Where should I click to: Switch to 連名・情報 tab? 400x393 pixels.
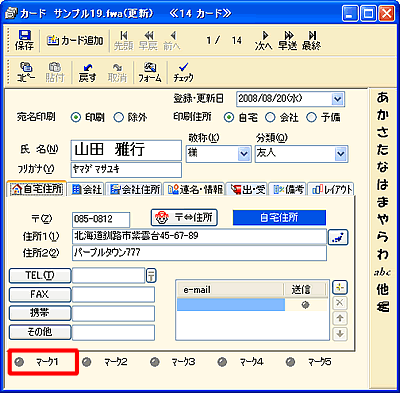coord(195,190)
